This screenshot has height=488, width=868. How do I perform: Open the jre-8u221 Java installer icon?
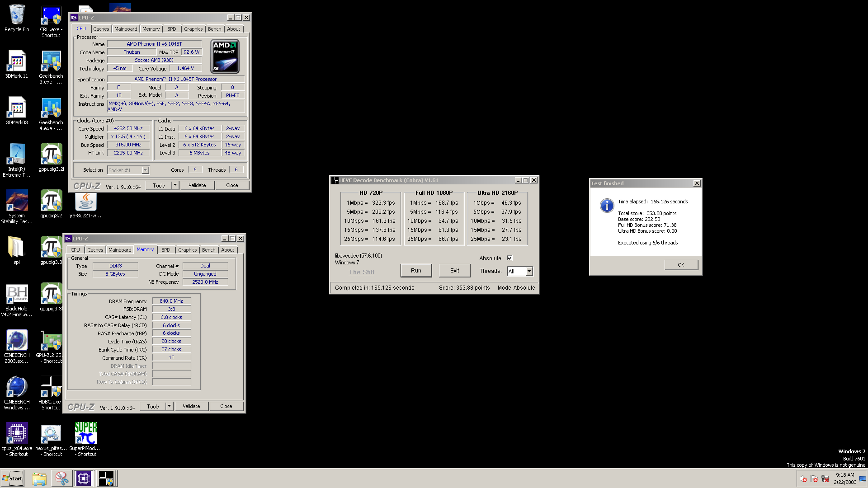[85, 206]
